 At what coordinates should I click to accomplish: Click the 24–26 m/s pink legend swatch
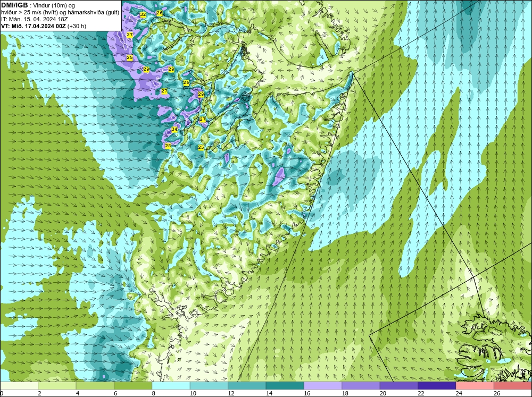[x=475, y=385]
